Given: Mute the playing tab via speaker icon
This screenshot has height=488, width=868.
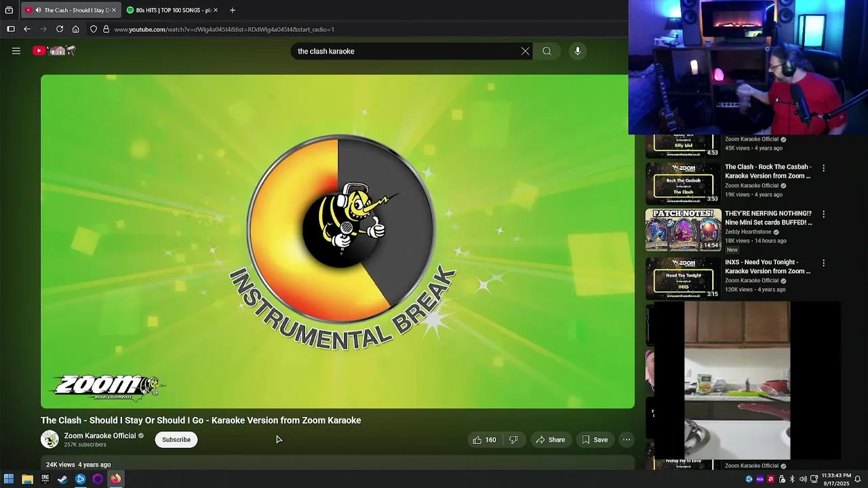Looking at the screenshot, I should coord(38,10).
